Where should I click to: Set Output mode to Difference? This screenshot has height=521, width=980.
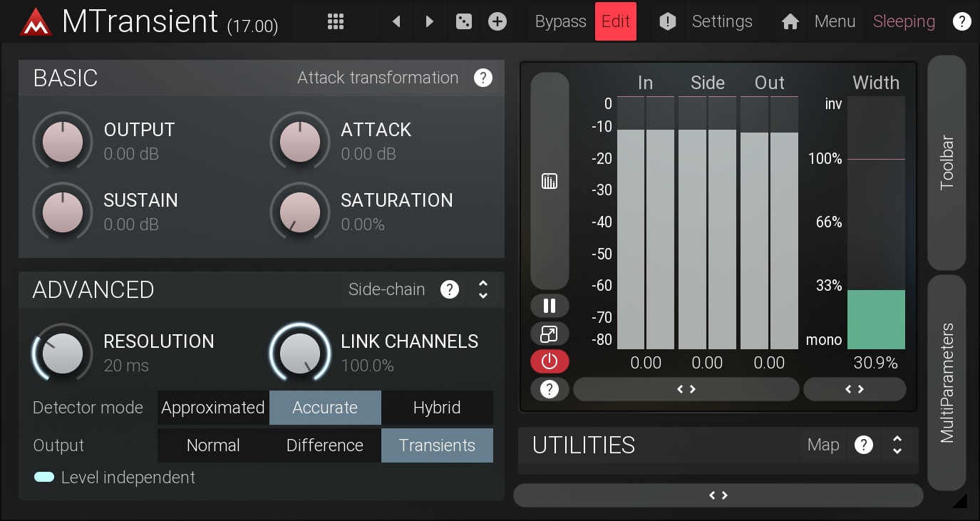[x=325, y=445]
